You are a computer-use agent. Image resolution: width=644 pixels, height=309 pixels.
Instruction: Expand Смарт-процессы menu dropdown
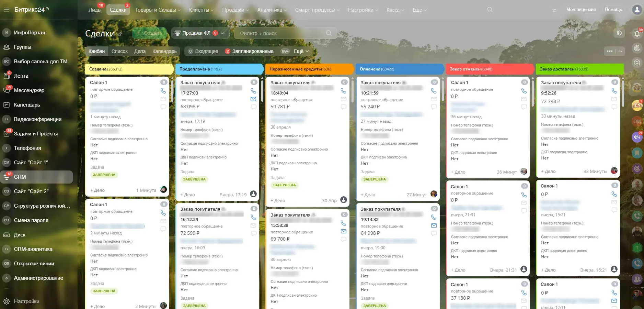317,10
